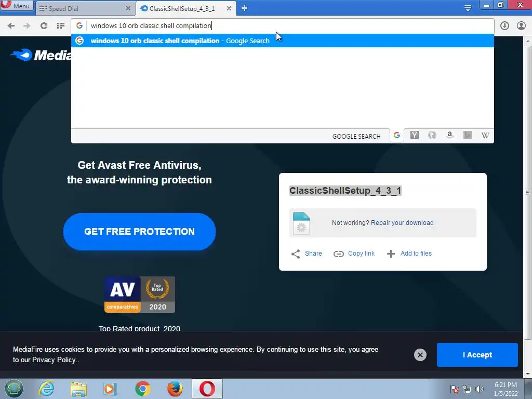The image size is (532, 399).
Task: Choose Amazon search engine icon
Action: [450, 136]
